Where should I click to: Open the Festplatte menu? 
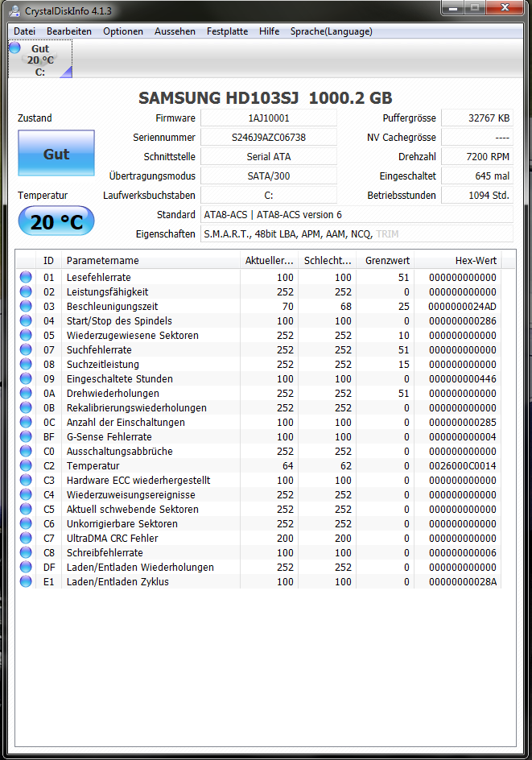[227, 31]
